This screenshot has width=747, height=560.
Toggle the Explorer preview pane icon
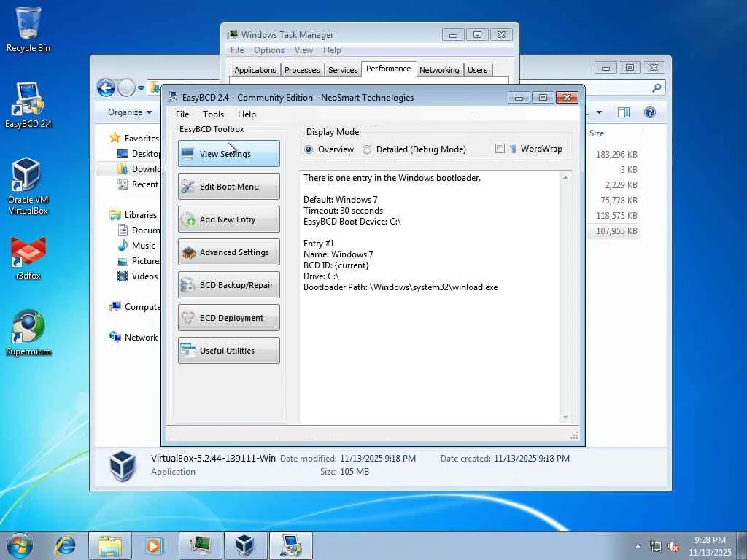point(624,112)
